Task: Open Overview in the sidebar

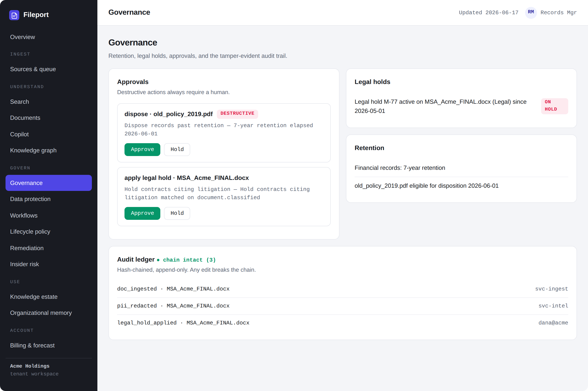Action: pyautogui.click(x=49, y=37)
